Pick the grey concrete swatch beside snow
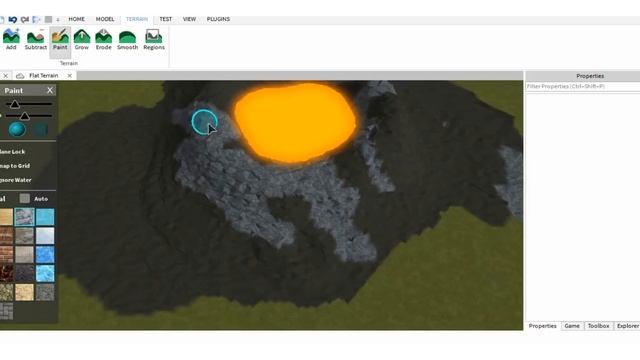 click(24, 236)
